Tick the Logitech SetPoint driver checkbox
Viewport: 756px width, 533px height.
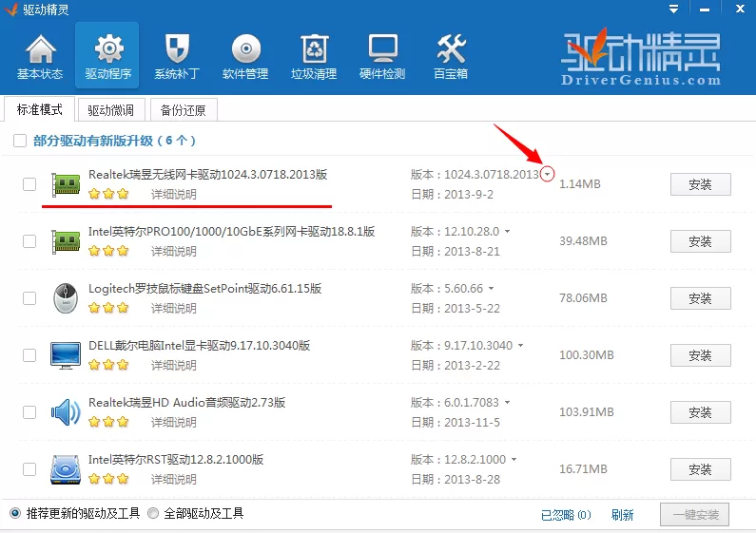pyautogui.click(x=29, y=297)
